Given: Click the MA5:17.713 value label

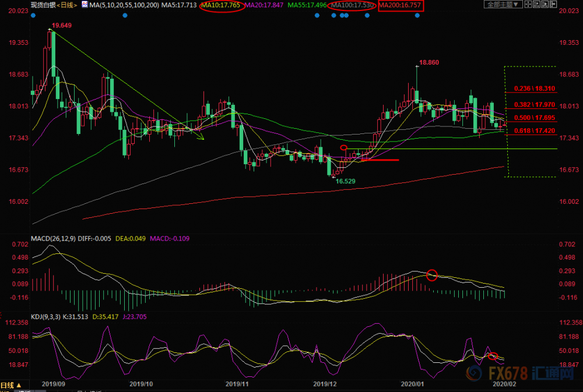Looking at the screenshot, I should 179,5.
